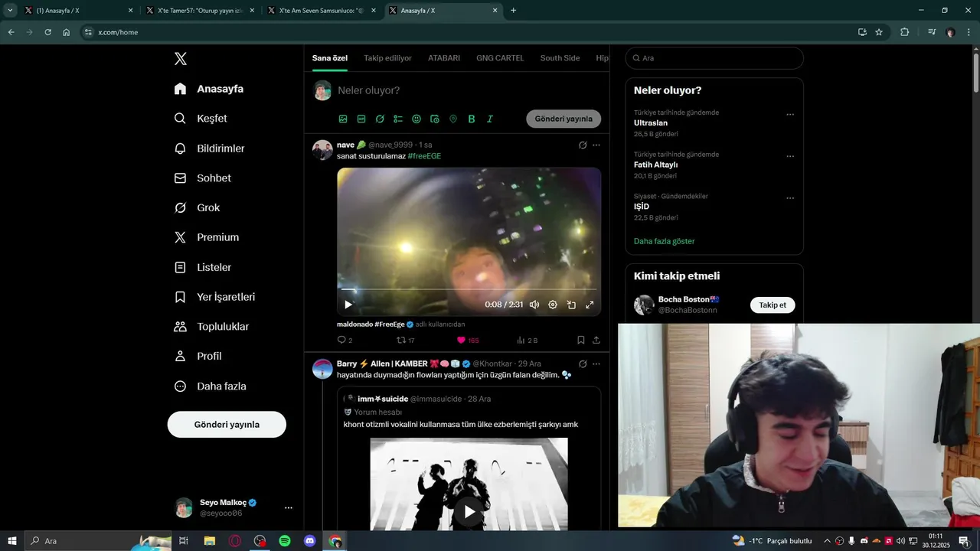
Task: Open the video settings gear
Action: point(553,305)
